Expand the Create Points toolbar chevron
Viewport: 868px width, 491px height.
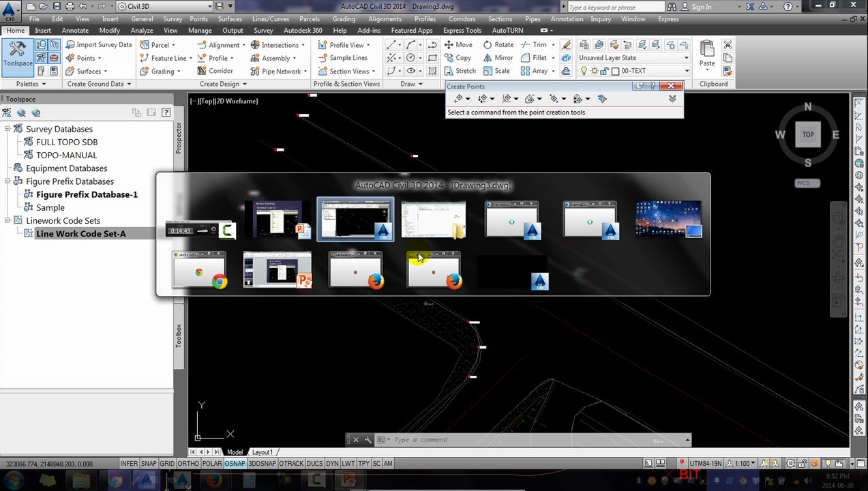(672, 99)
